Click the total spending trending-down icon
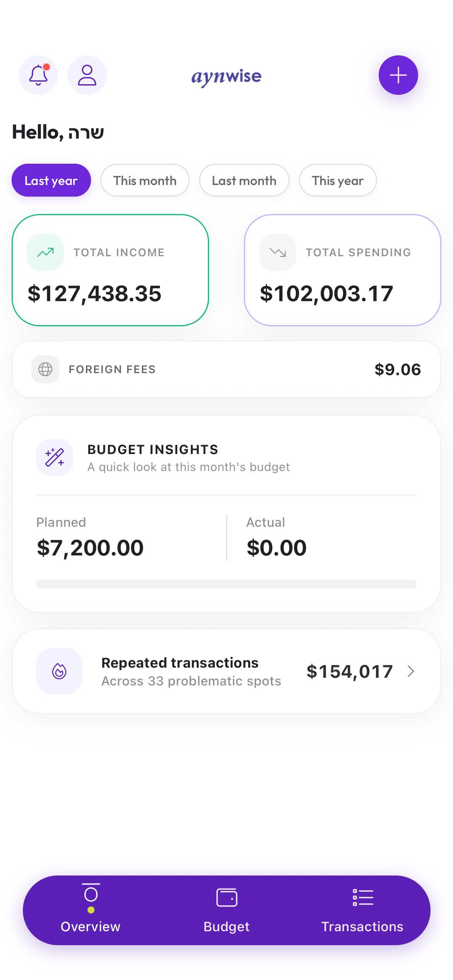This screenshot has width=453, height=980. [278, 252]
